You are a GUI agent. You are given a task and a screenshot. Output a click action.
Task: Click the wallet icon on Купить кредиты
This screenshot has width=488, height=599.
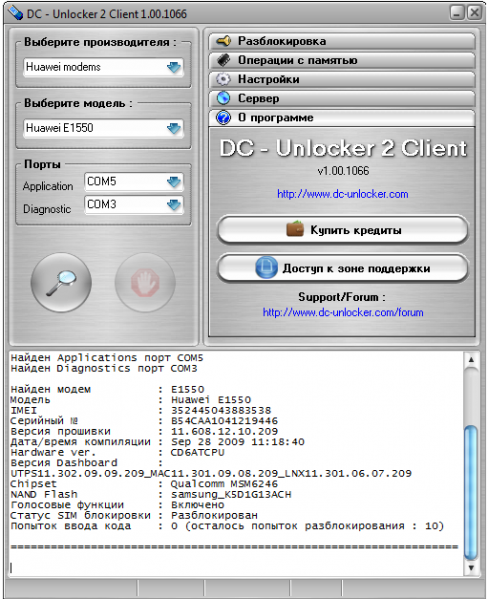click(x=295, y=229)
